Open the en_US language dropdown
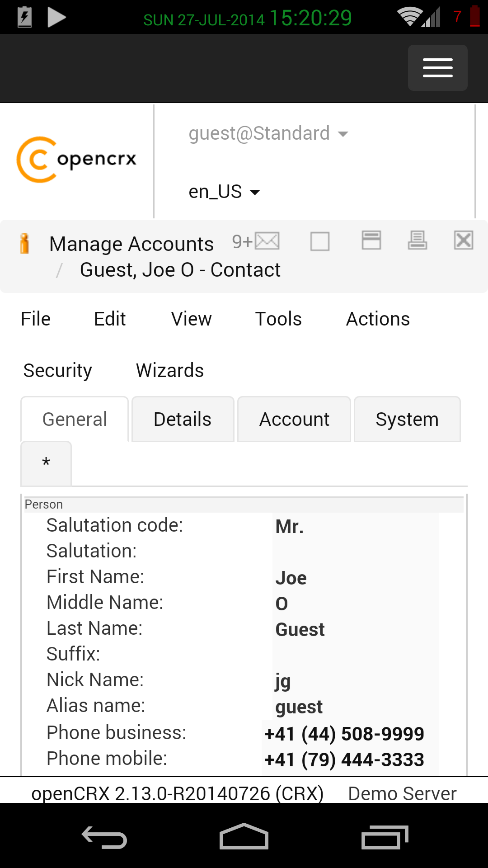 point(224,192)
